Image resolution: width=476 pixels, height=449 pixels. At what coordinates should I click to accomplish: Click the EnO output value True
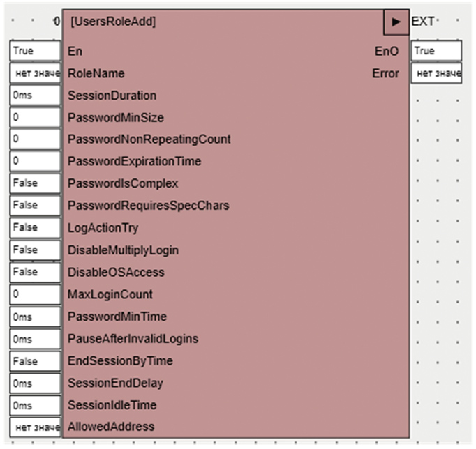[436, 51]
